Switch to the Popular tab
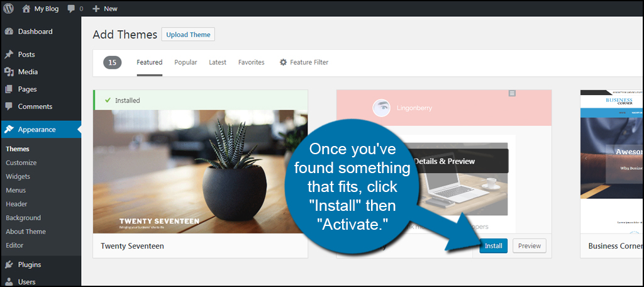The width and height of the screenshot is (644, 287). [186, 62]
